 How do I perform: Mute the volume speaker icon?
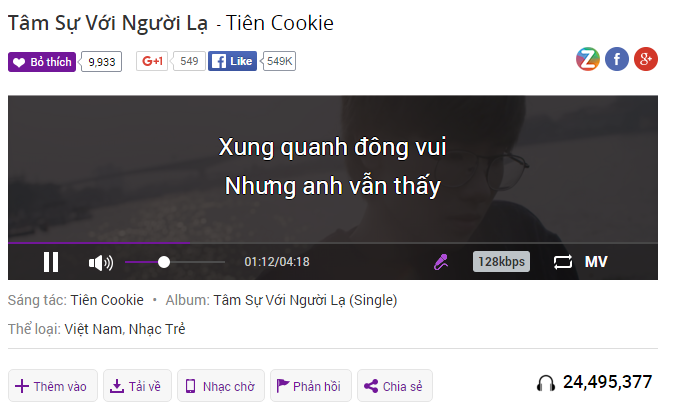(x=101, y=262)
